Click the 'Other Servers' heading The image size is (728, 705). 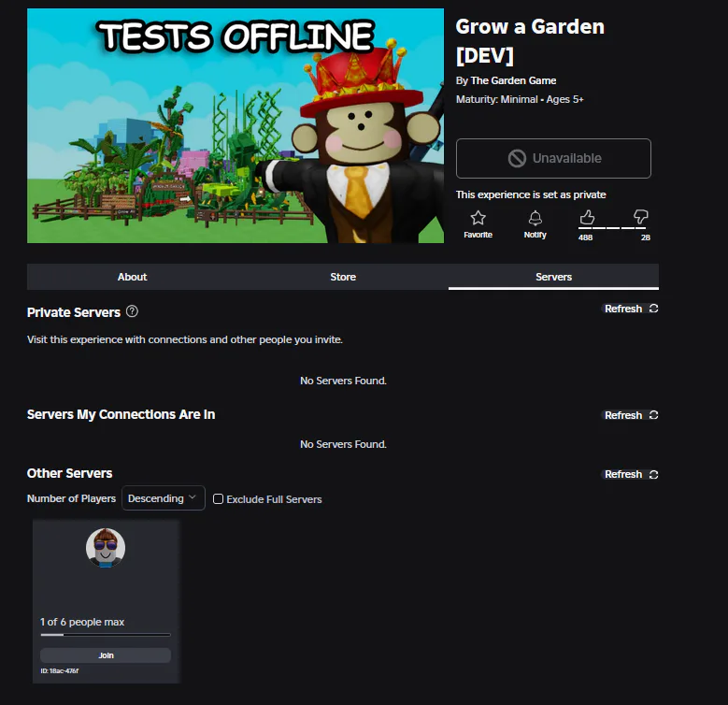pos(70,473)
